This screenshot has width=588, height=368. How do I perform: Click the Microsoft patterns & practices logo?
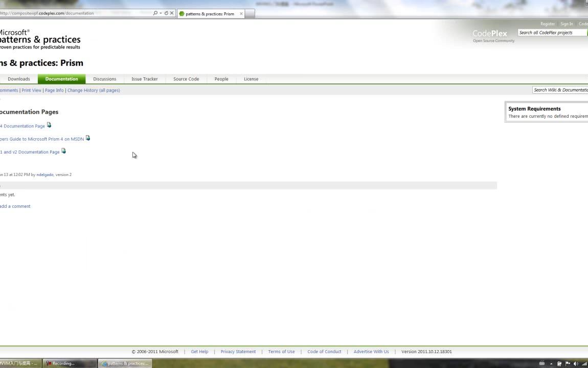pos(40,39)
